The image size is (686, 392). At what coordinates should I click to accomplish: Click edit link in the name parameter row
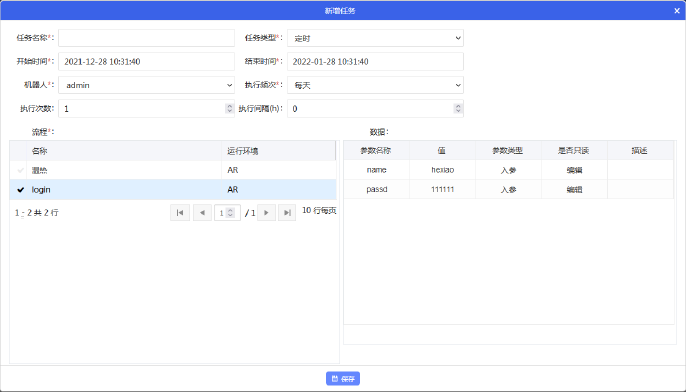pyautogui.click(x=574, y=170)
